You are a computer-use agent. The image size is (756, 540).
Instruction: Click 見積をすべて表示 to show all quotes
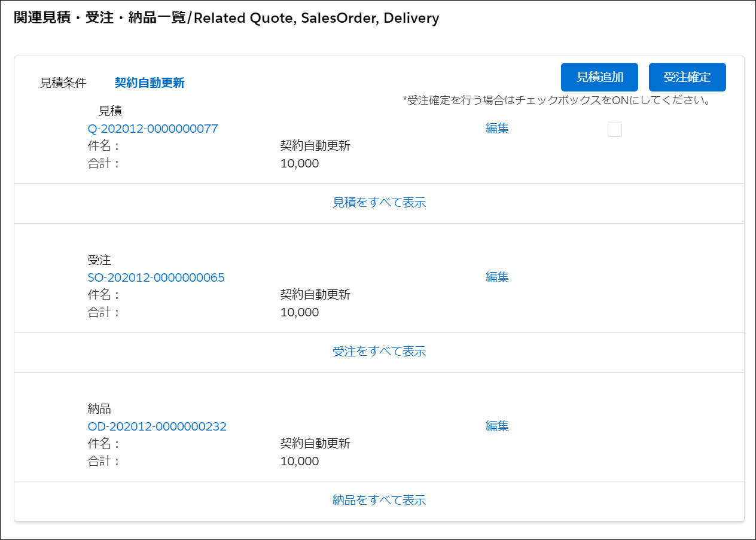coord(377,203)
